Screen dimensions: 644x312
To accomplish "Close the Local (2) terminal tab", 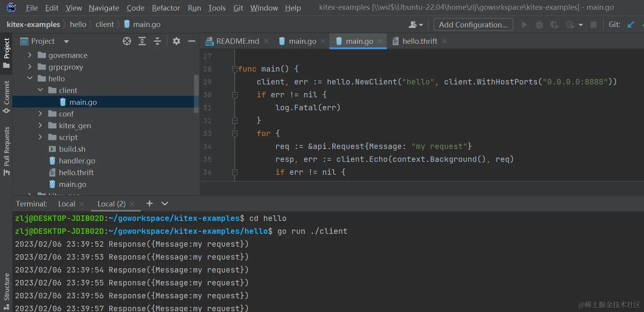I will (x=132, y=204).
